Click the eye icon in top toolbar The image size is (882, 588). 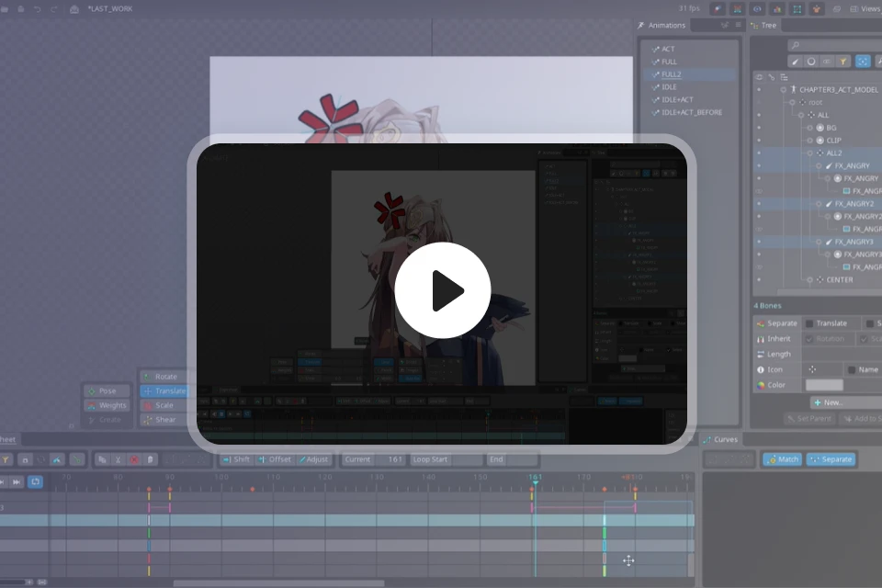[757, 8]
